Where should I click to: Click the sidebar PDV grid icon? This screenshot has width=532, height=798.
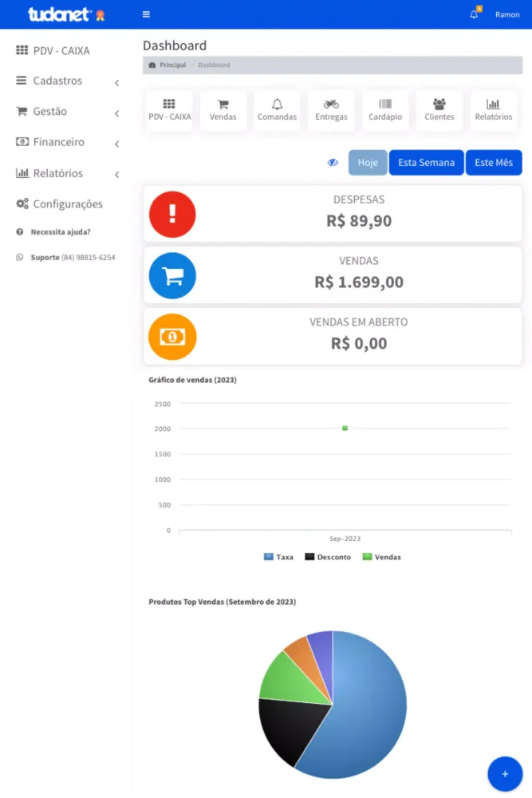22,49
